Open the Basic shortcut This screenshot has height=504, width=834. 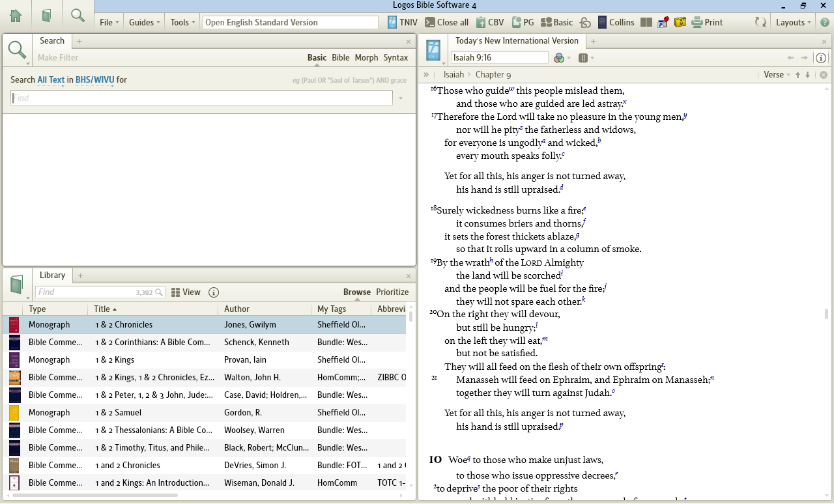[x=557, y=22]
